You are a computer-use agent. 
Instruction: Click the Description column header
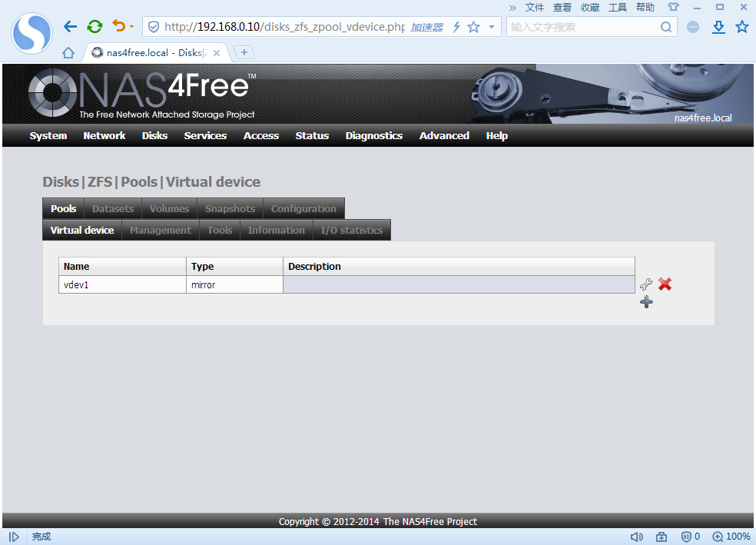[459, 266]
